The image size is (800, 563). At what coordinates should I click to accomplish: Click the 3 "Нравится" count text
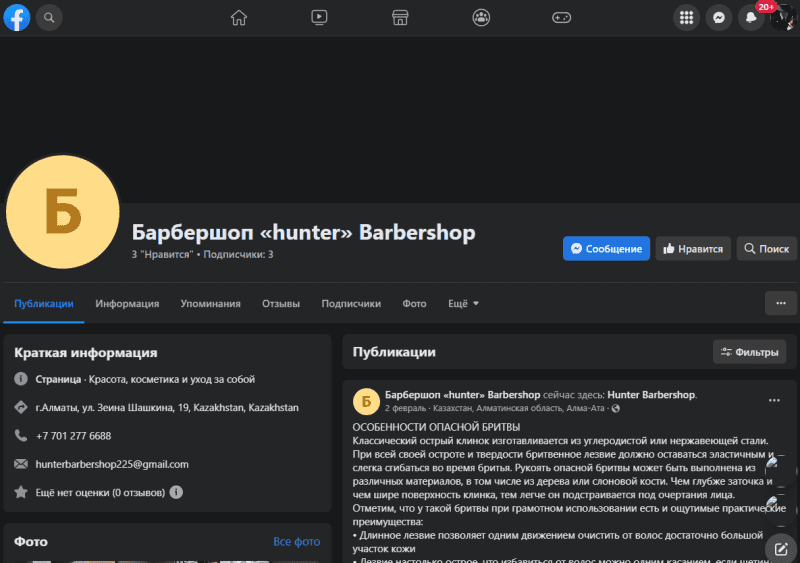[162, 254]
